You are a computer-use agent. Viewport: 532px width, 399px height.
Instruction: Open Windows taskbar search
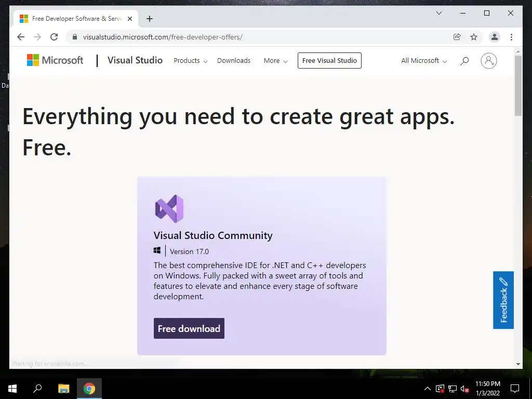pos(37,389)
